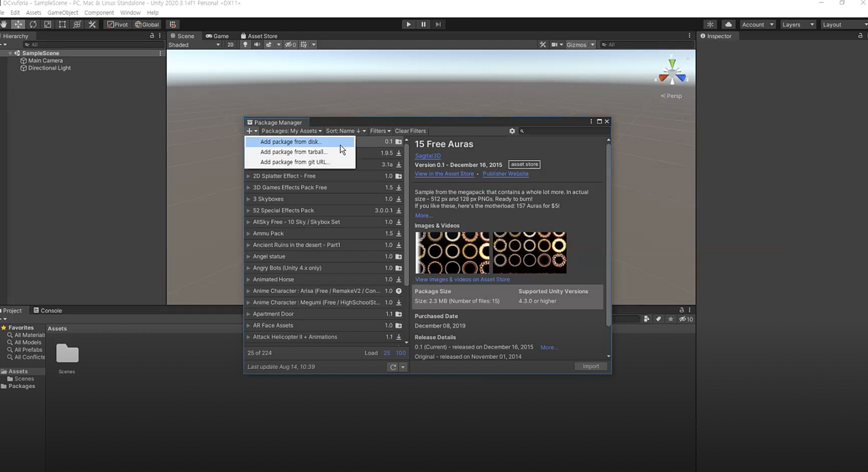
Task: Select the Rotate tool
Action: pos(33,24)
